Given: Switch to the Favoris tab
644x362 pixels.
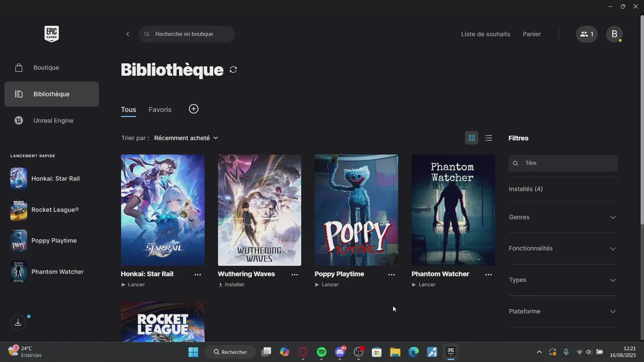Looking at the screenshot, I should pos(160,110).
